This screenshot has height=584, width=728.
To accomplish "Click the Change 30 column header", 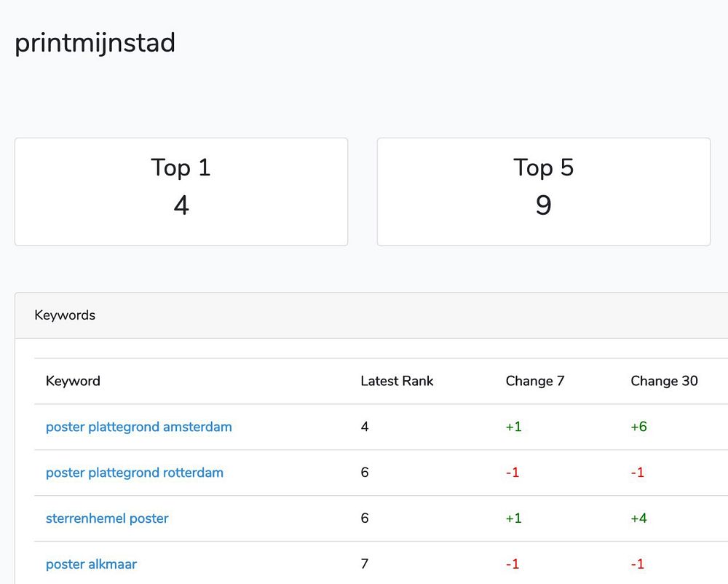I will [664, 381].
